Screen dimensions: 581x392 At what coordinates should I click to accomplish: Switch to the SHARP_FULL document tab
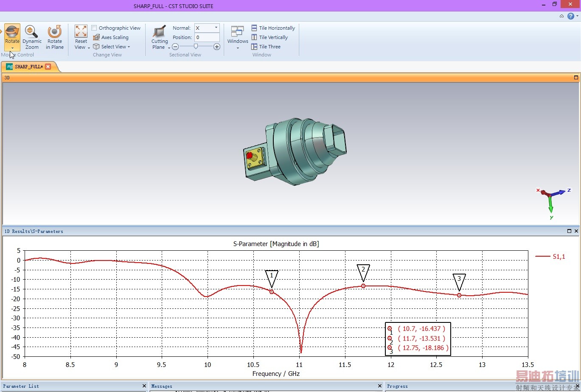pos(28,67)
